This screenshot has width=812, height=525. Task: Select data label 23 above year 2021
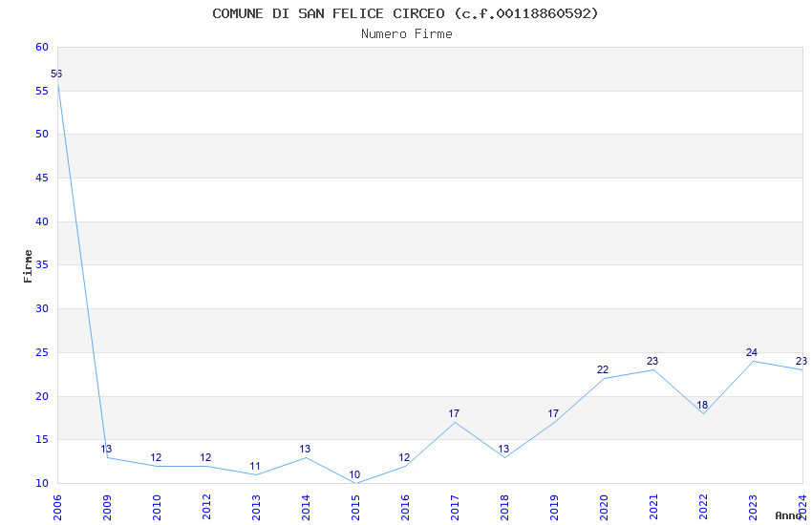point(652,361)
